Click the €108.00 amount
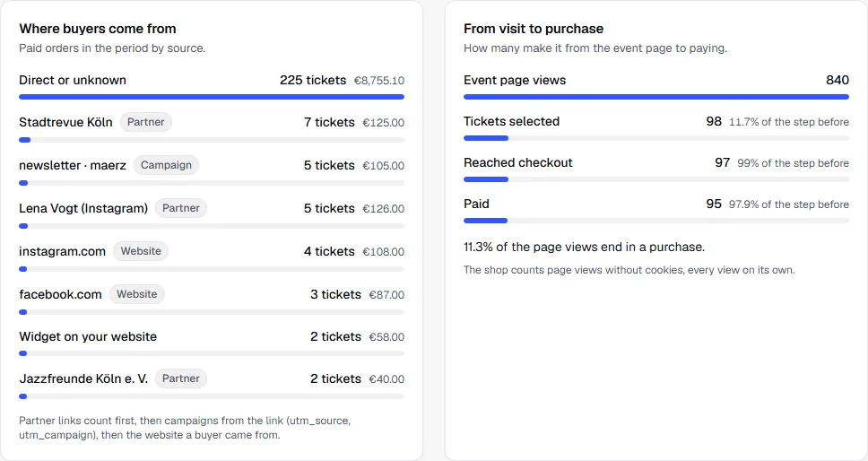Viewport: 868px width, 461px height. click(x=383, y=252)
